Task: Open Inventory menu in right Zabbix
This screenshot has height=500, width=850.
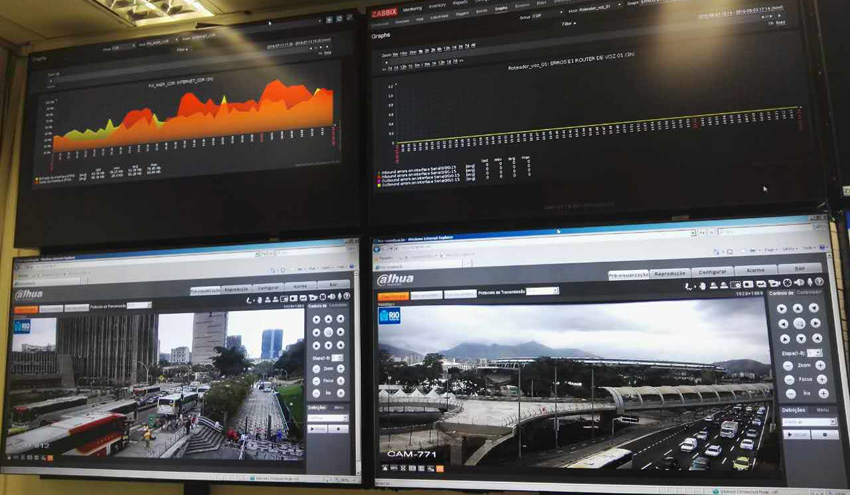Action: click(437, 6)
